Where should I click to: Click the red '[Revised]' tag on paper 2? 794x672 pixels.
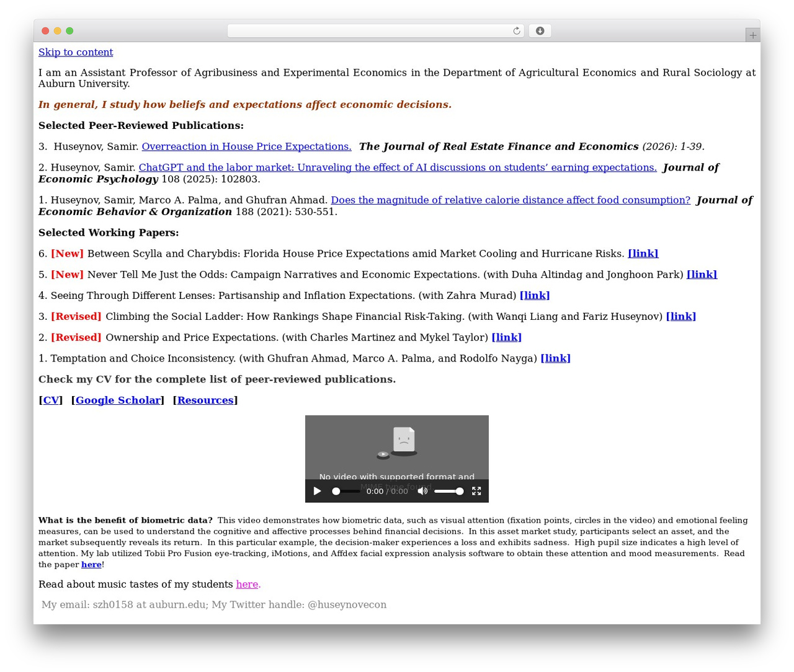point(76,338)
